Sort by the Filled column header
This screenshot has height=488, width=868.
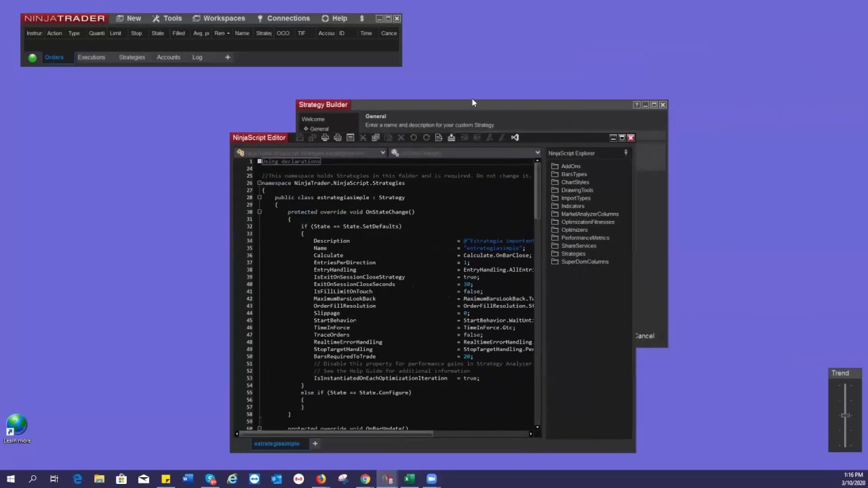(178, 33)
